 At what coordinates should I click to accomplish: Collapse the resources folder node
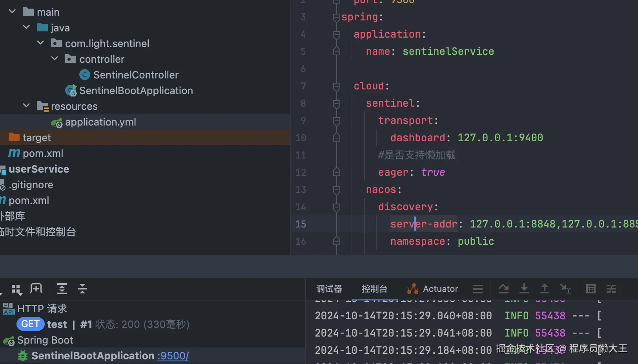click(26, 106)
